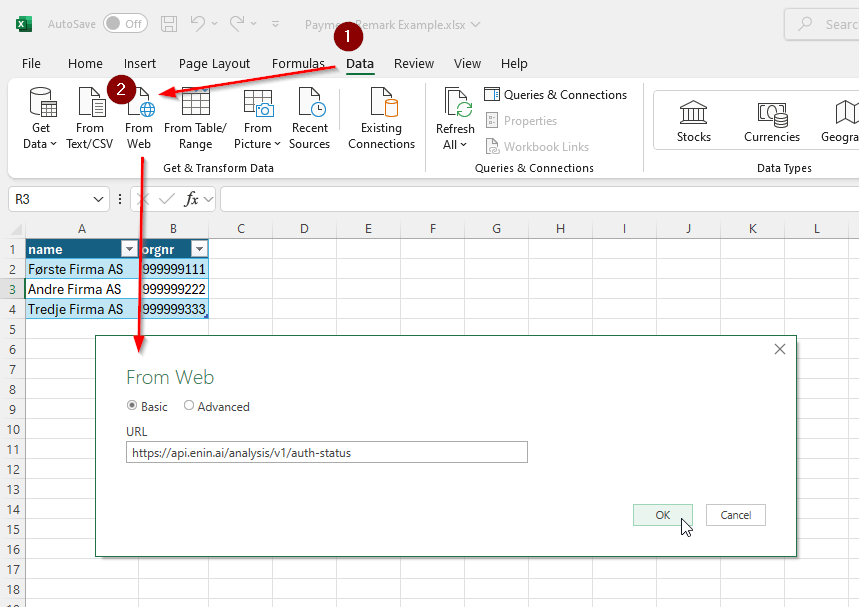
Task: Import data From Table/Range
Action: coord(196,118)
